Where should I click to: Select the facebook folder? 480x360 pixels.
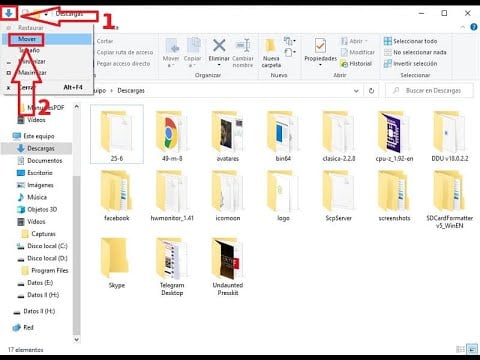click(116, 196)
